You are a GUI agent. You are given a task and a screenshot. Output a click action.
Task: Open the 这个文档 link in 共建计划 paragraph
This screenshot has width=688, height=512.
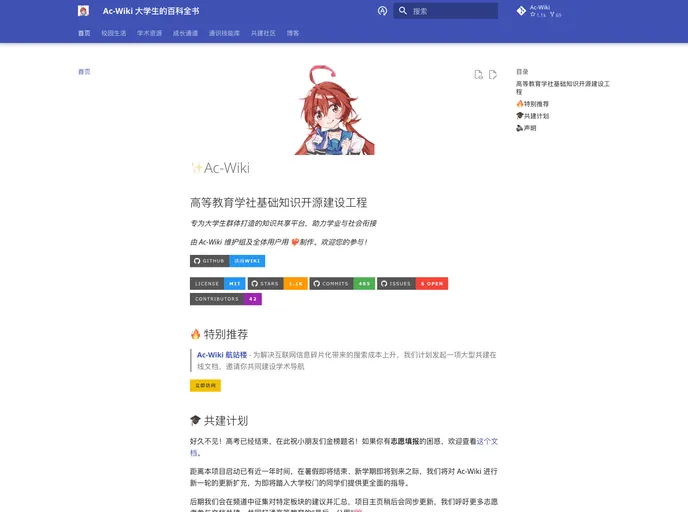[487, 441]
